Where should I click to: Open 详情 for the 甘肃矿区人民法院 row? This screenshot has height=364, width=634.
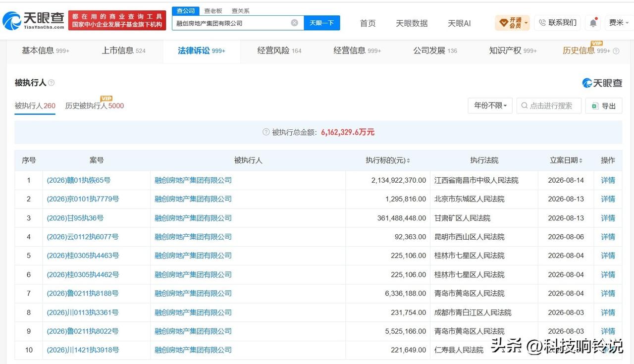click(x=608, y=218)
